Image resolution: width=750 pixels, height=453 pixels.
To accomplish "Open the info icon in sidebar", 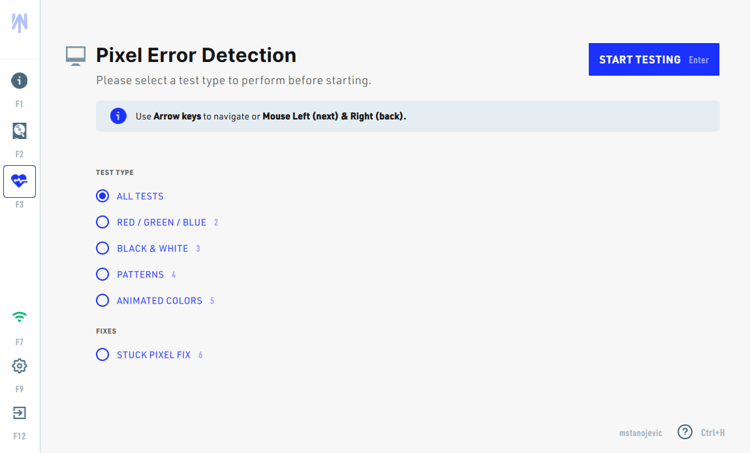I will [19, 80].
